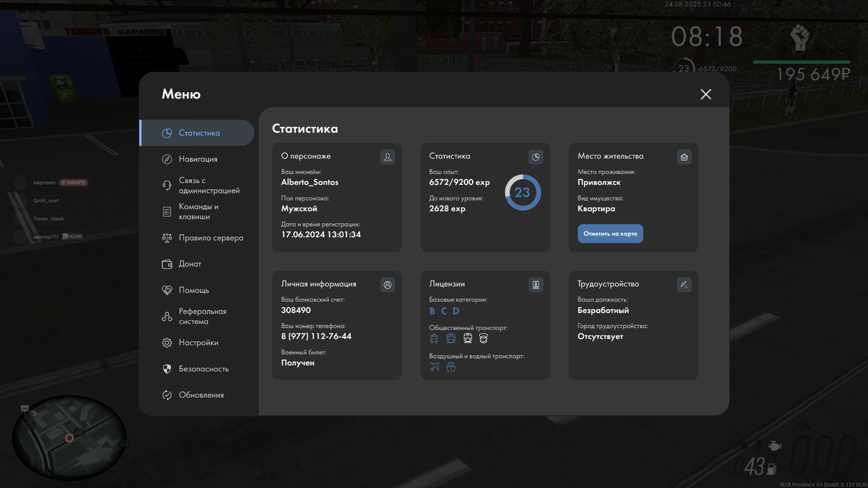Viewport: 868px width, 488px height.
Task: Click the pickaxe icon in Трудоустройство card
Action: [684, 285]
